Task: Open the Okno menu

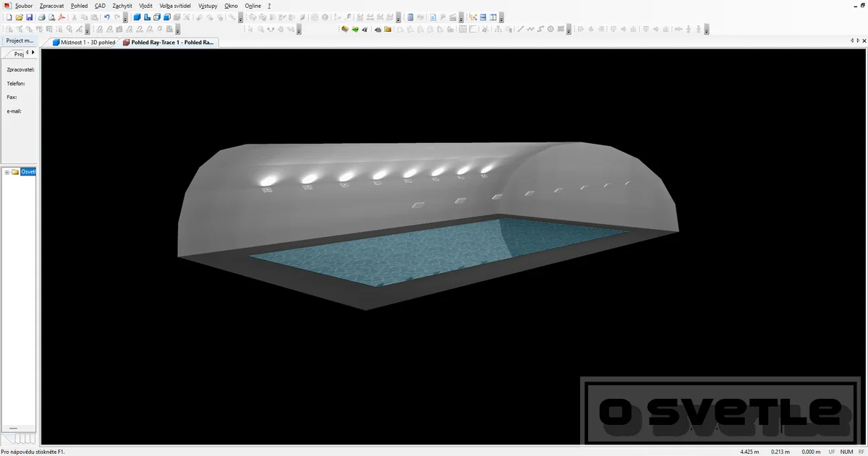Action: [231, 6]
